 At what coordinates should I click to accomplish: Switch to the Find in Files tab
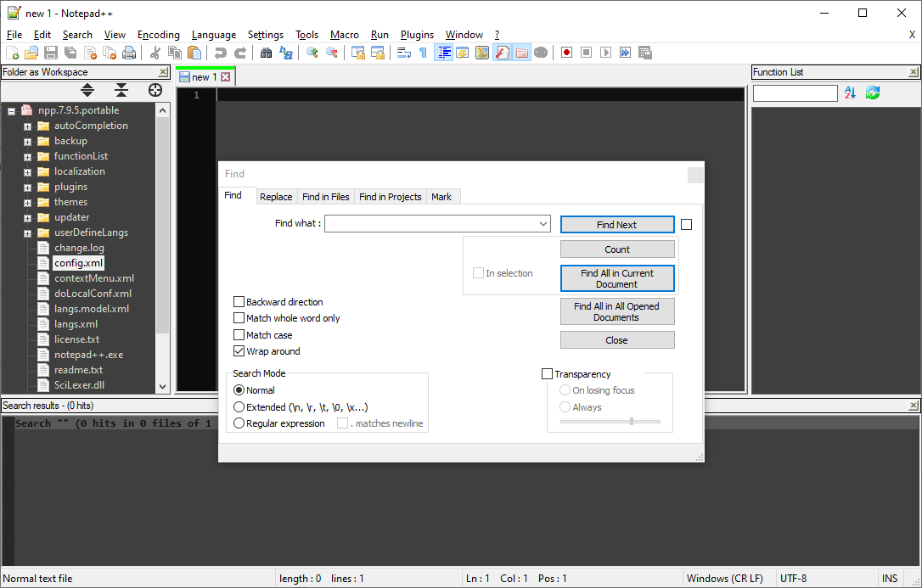[325, 197]
